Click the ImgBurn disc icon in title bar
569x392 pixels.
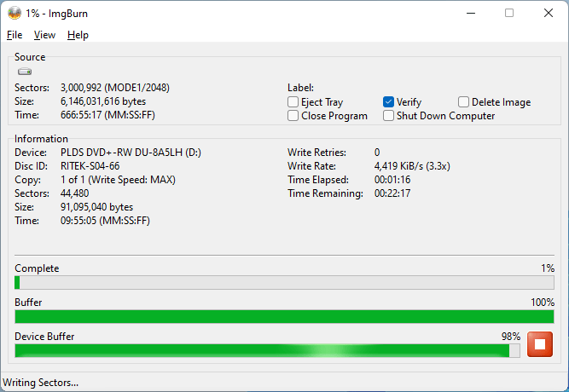pyautogui.click(x=15, y=13)
